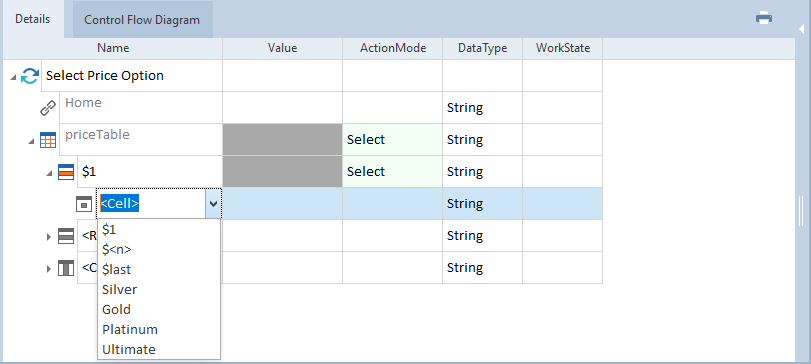Choose Silver from the dropdown list
Image resolution: width=811 pixels, height=364 pixels.
119,290
